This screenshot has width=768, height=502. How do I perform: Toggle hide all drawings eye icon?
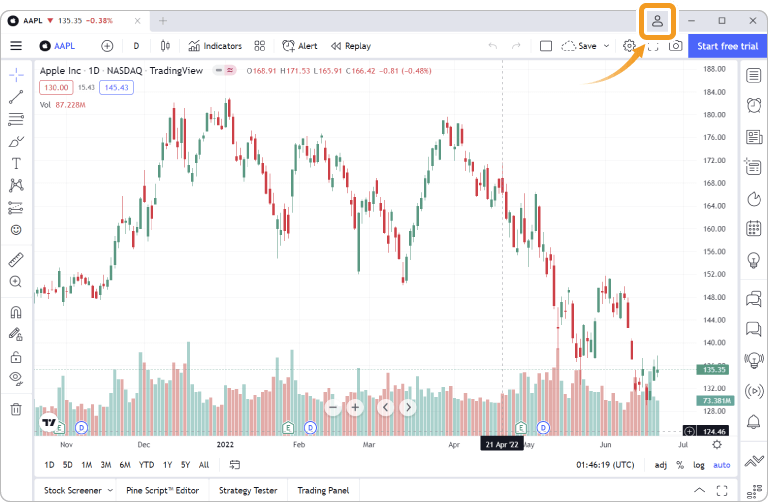click(16, 379)
